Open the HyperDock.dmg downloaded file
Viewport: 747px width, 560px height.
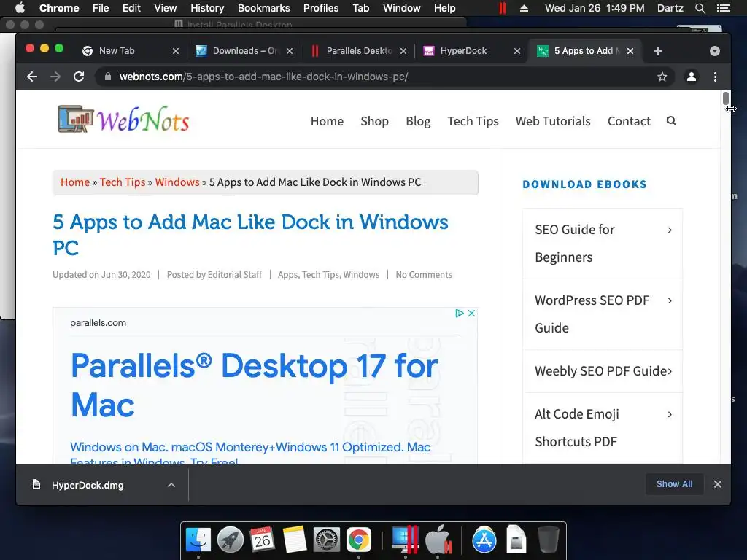coord(88,485)
